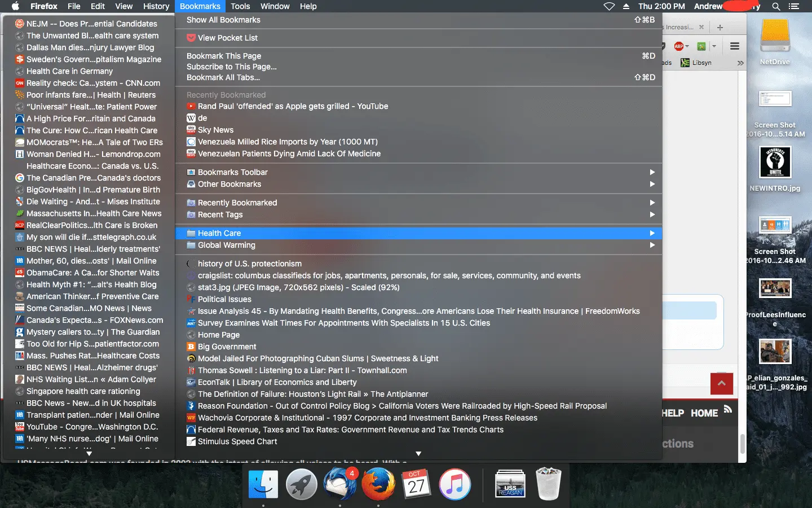Select Bookmark This Page
Screen dimensions: 812x508
tap(224, 56)
